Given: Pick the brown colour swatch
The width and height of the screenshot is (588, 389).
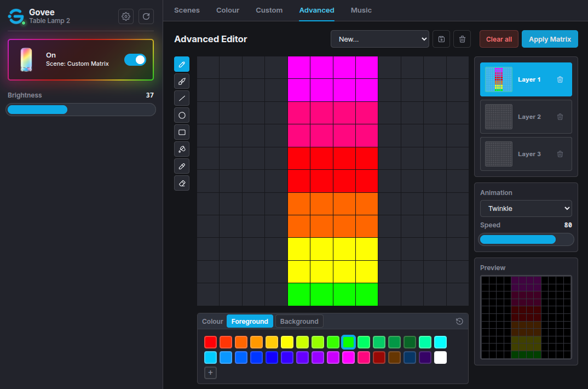Looking at the screenshot, I should pos(395,357).
